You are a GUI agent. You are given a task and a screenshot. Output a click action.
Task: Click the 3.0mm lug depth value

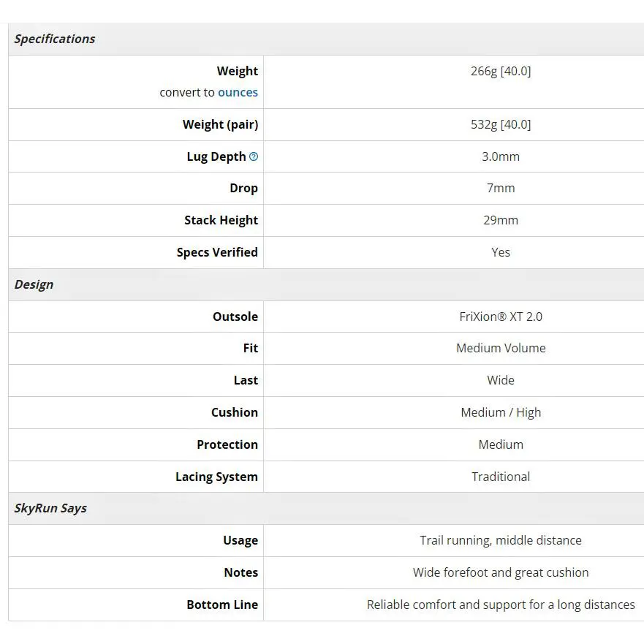(x=501, y=156)
